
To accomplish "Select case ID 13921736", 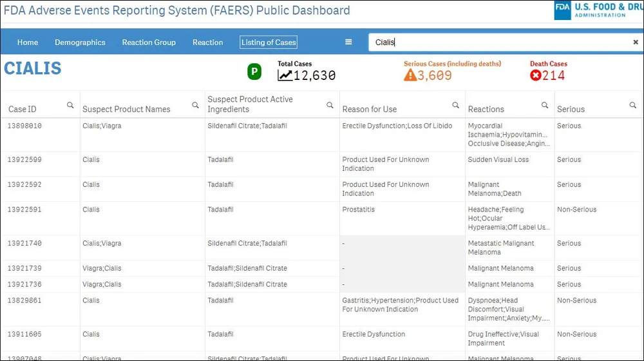I will click(24, 284).
